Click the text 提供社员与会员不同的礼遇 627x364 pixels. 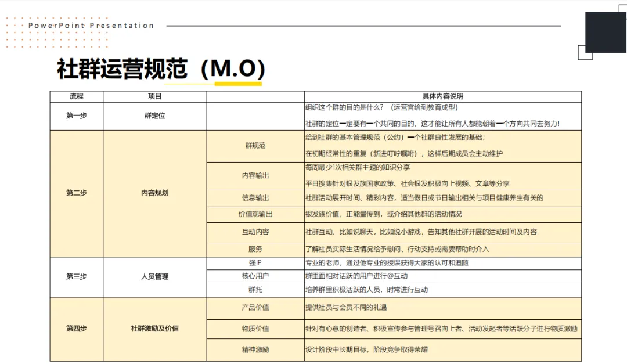click(x=346, y=308)
